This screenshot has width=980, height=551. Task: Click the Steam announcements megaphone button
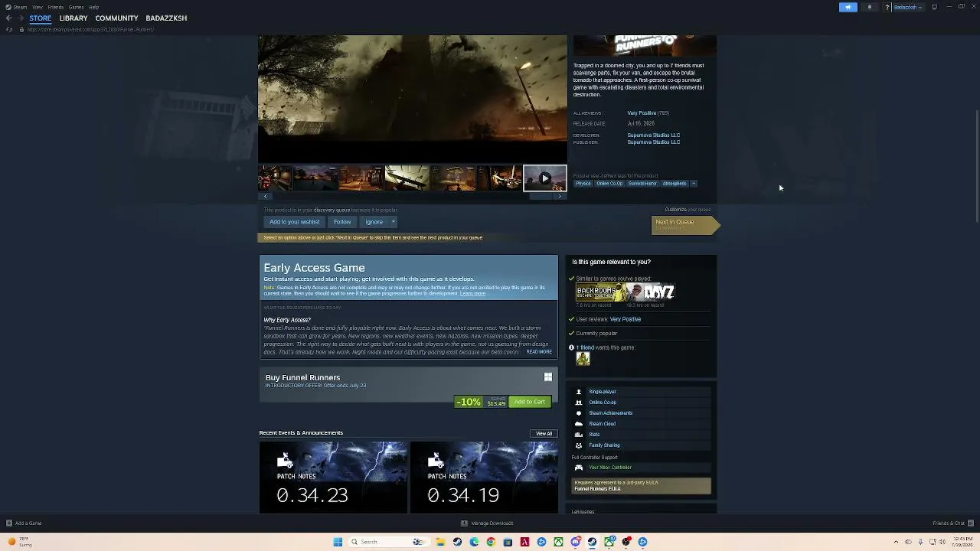pyautogui.click(x=848, y=7)
